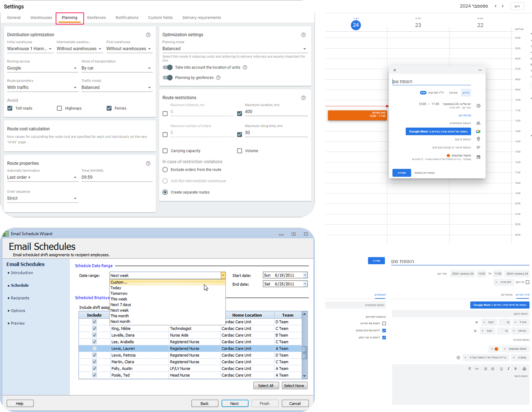
Task: Remove formatting in the description toolbar
Action: click(x=470, y=369)
